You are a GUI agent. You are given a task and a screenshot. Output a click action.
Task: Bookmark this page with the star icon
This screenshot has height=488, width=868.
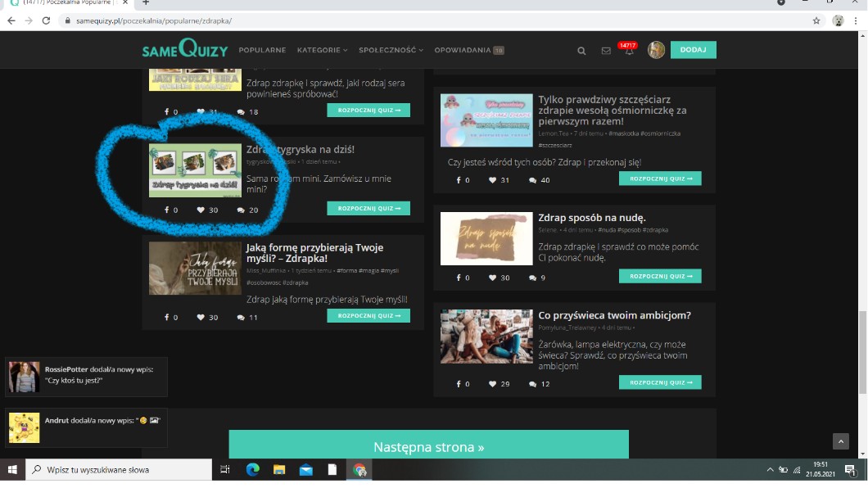[816, 20]
